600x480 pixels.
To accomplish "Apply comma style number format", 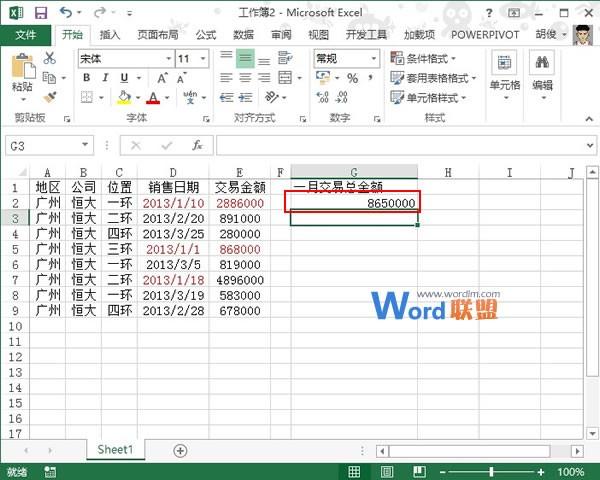I will point(370,78).
